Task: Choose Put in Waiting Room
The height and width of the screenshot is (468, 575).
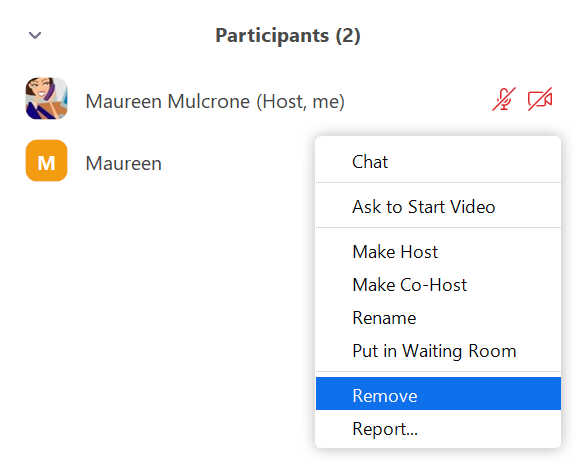Action: coord(438,351)
